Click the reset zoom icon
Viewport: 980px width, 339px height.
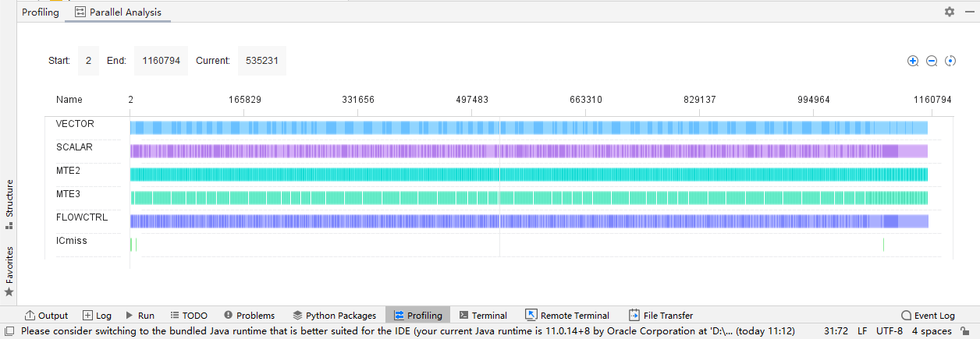tap(950, 61)
